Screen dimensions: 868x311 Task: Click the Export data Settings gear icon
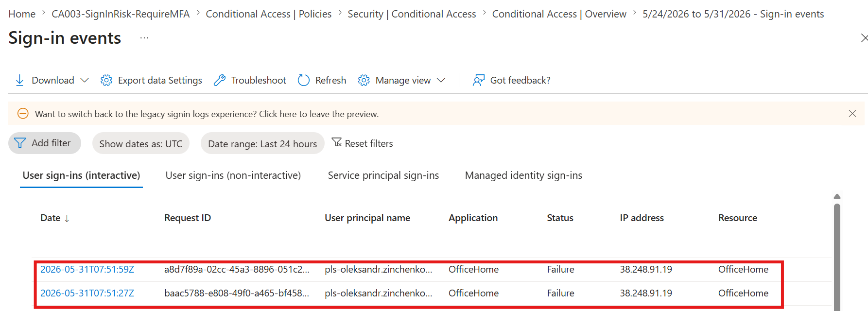click(x=106, y=80)
